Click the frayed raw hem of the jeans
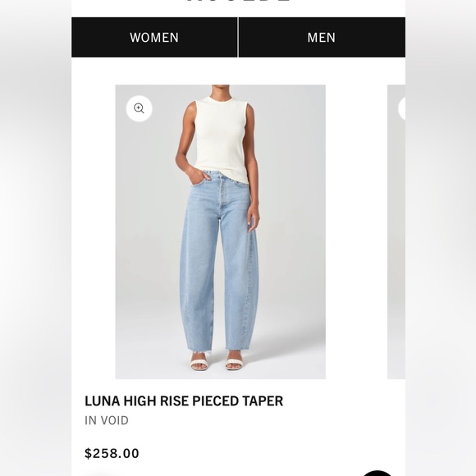Image resolution: width=476 pixels, height=476 pixels. [x=218, y=351]
